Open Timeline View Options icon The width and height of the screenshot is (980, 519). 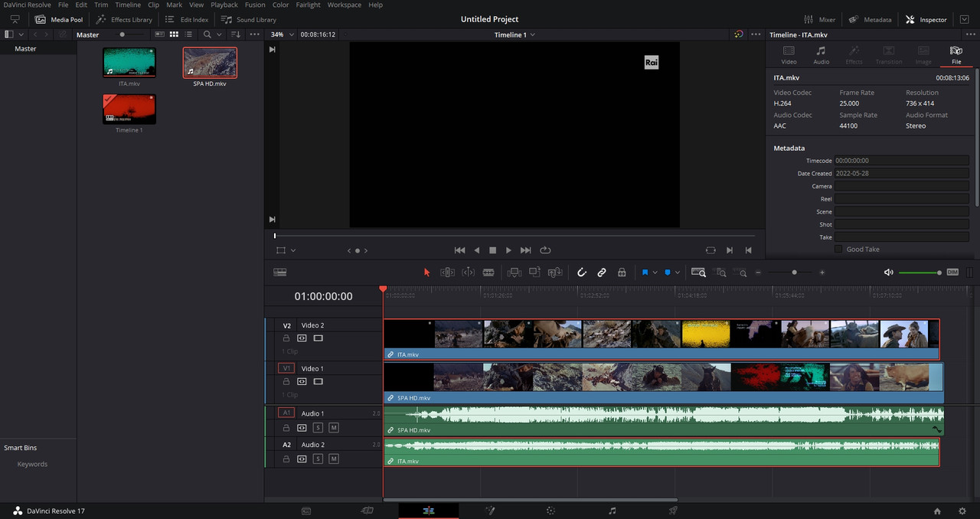tap(280, 272)
